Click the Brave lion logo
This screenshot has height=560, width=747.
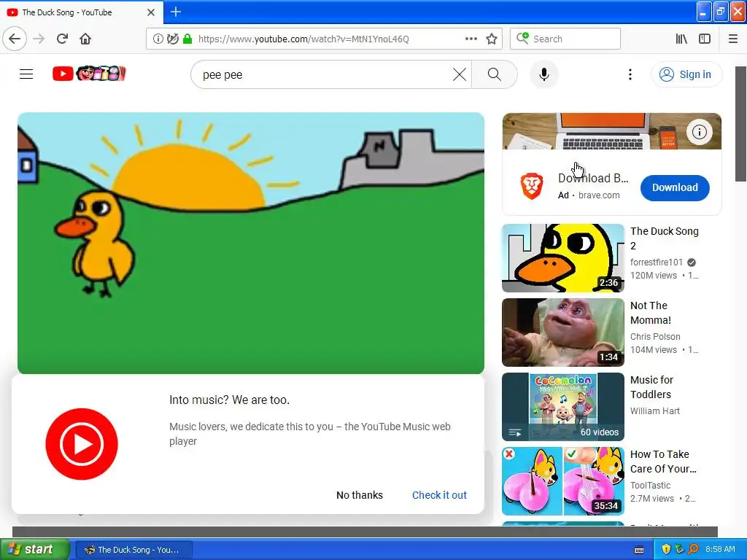click(531, 186)
